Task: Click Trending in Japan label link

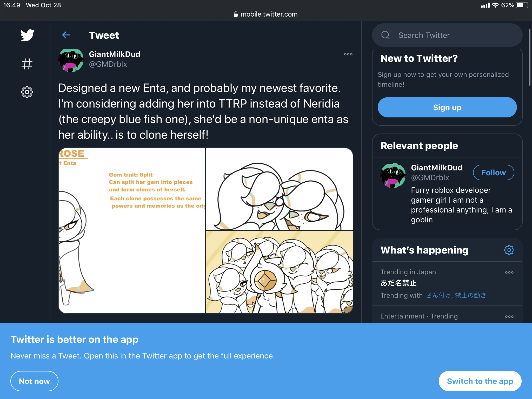Action: [x=408, y=272]
